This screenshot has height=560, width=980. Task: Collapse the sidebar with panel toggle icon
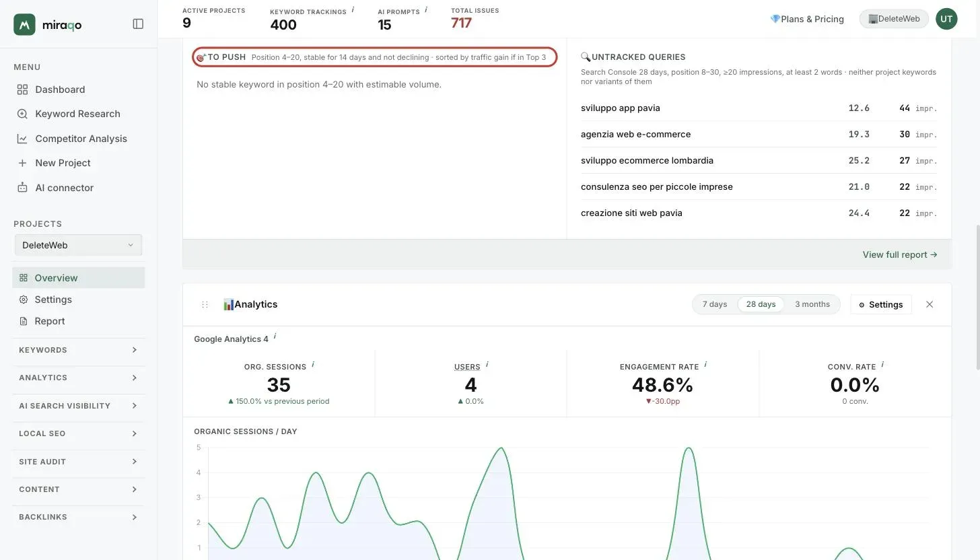(138, 24)
